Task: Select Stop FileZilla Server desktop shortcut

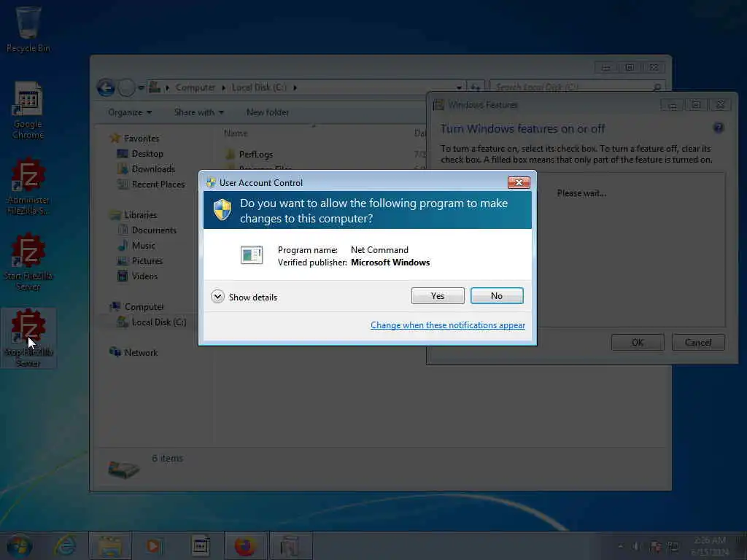Action: pyautogui.click(x=28, y=338)
